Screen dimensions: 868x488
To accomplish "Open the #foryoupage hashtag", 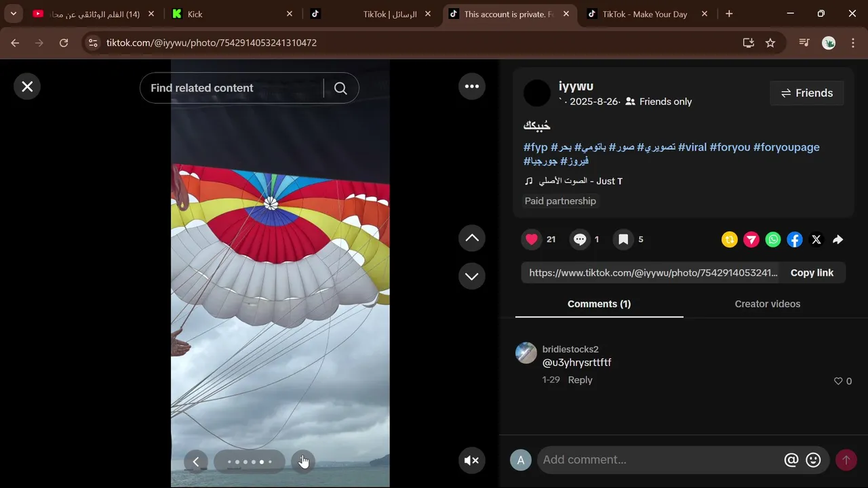I will point(787,147).
